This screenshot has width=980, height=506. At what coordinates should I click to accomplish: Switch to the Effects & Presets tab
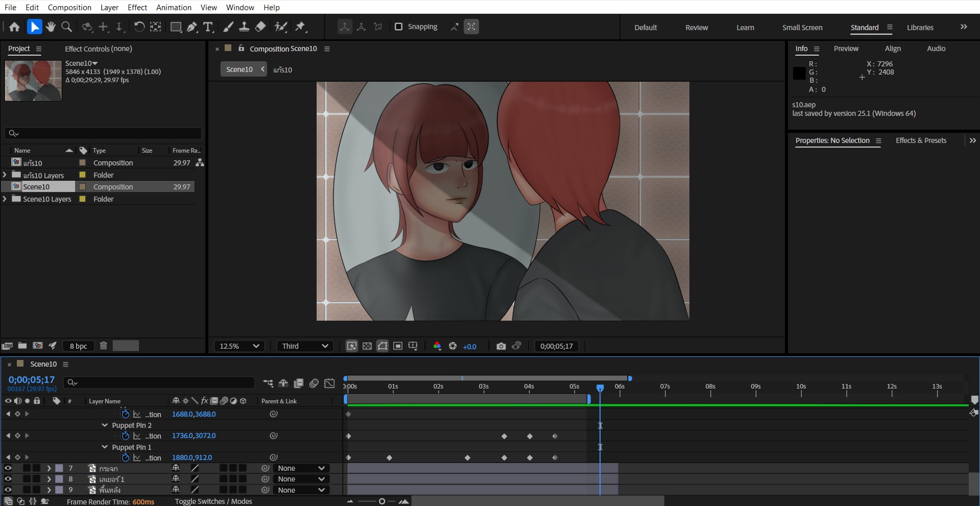(921, 140)
